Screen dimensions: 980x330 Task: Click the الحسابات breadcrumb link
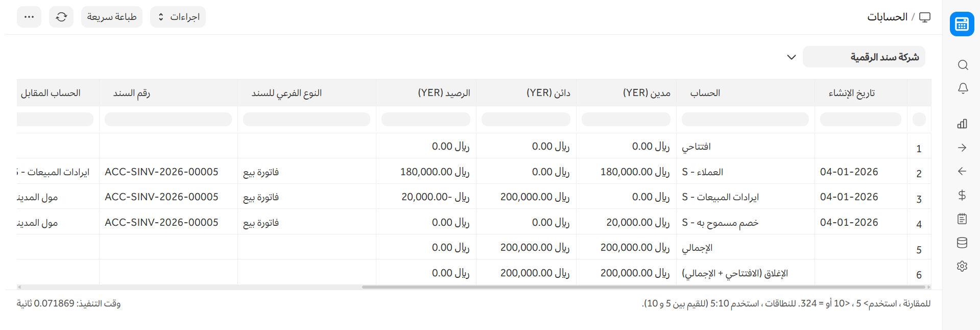(x=887, y=17)
